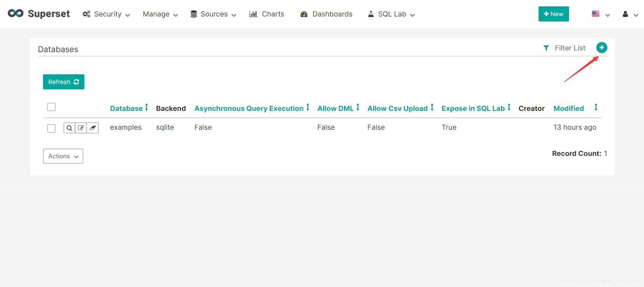
Task: Click the Sources database stack icon
Action: tap(194, 14)
